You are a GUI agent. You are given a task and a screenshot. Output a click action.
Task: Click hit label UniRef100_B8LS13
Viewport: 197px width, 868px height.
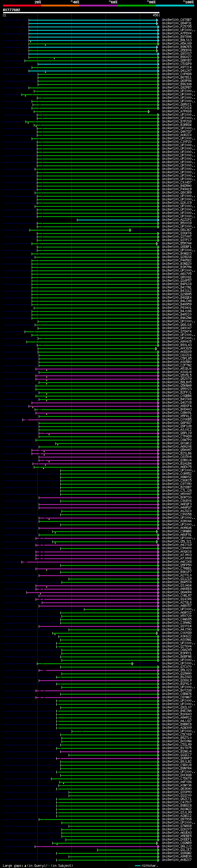[x=177, y=40]
